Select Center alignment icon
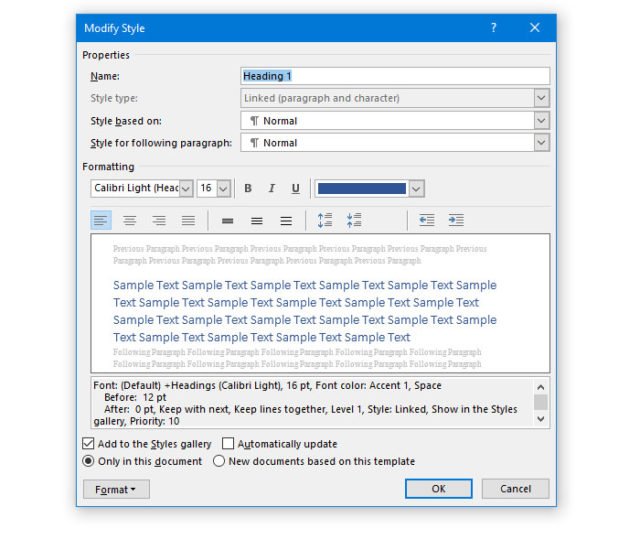640x539 pixels. click(x=130, y=220)
